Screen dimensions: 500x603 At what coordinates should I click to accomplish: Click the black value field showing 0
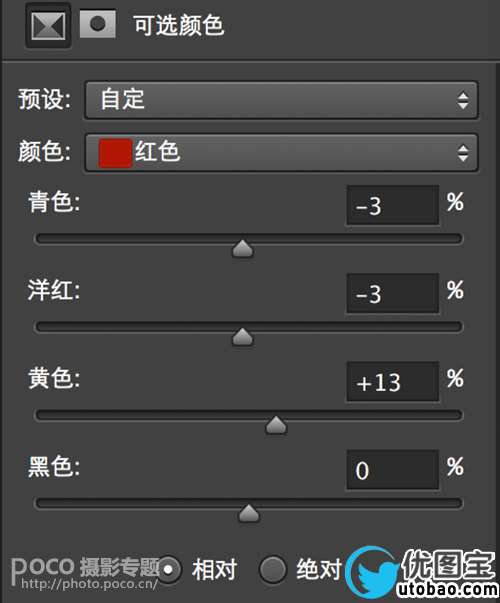393,470
